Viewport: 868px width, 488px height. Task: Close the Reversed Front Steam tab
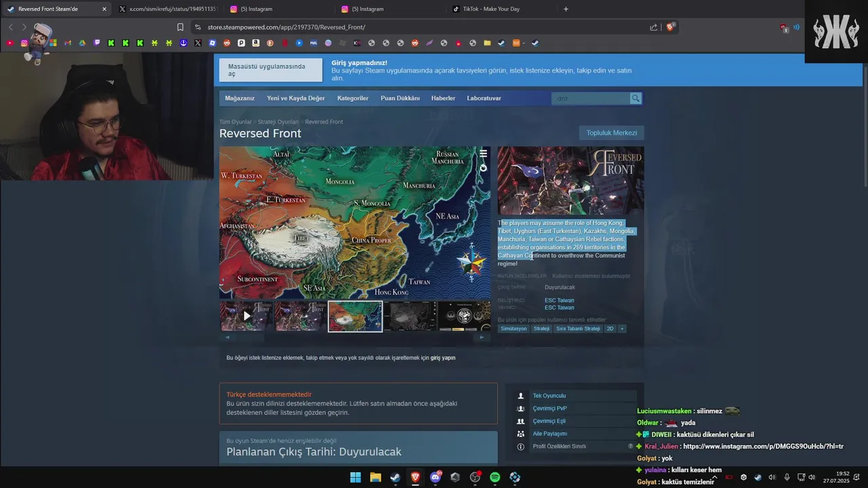pos(104,9)
